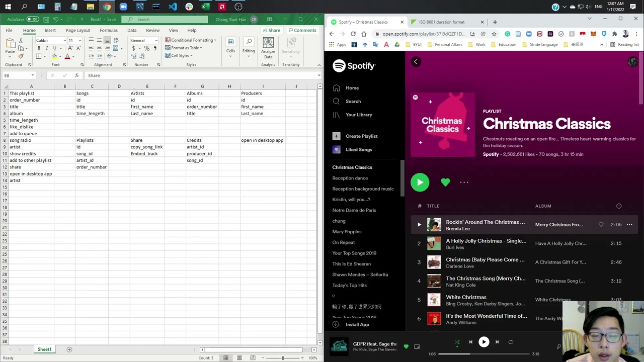The image size is (644, 362).
Task: Expand the Format as Table menu
Action: 184,48
